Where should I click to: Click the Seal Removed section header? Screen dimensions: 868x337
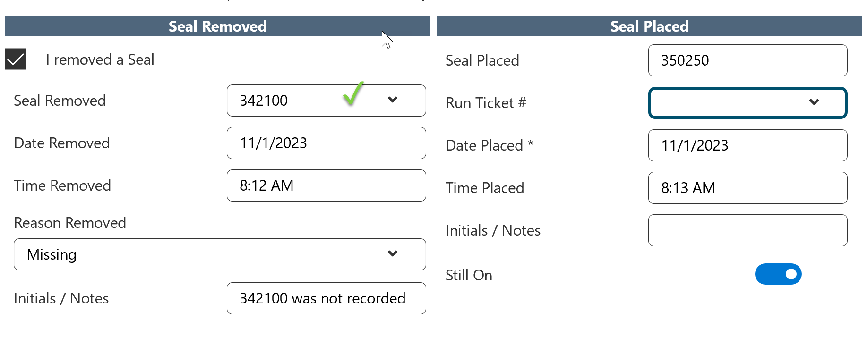[217, 26]
